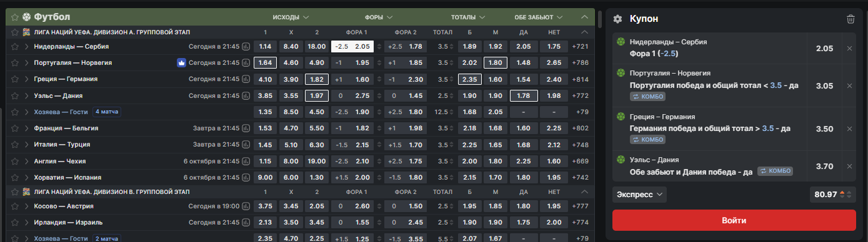Click КОМБО badge under Португалия победа bet
This screenshot has height=242, width=868.
[647, 97]
